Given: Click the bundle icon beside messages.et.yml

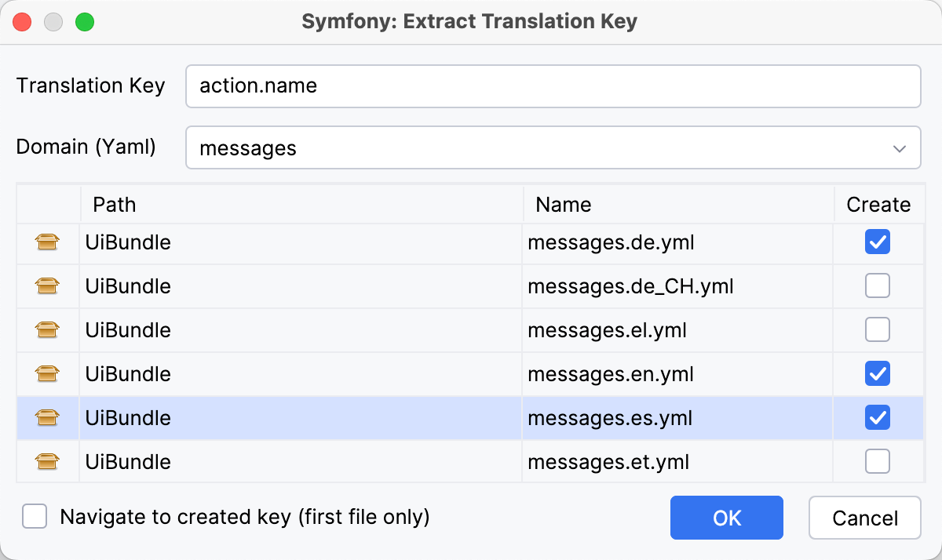Looking at the screenshot, I should pyautogui.click(x=47, y=461).
